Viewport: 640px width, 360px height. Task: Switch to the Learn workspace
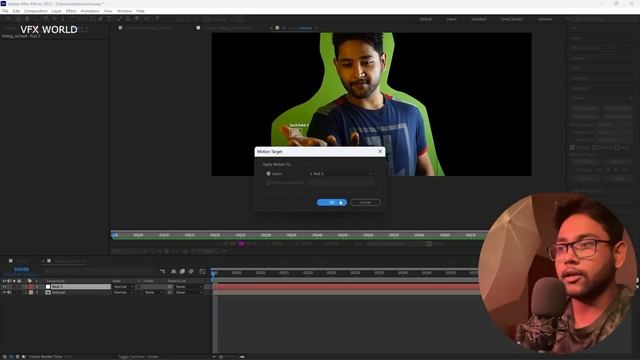tap(451, 19)
